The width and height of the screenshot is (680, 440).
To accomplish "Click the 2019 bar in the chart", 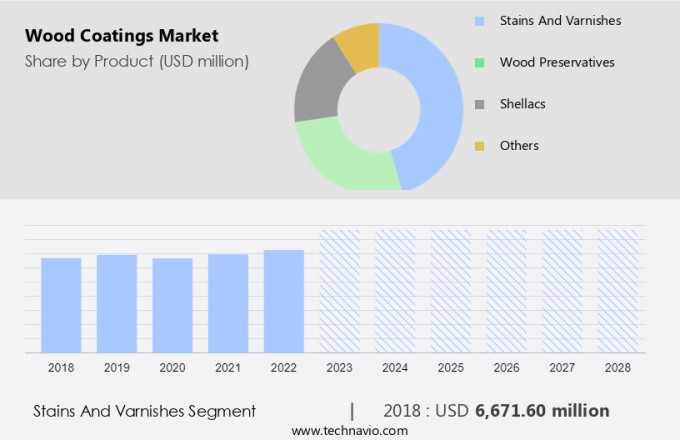I will pyautogui.click(x=117, y=303).
